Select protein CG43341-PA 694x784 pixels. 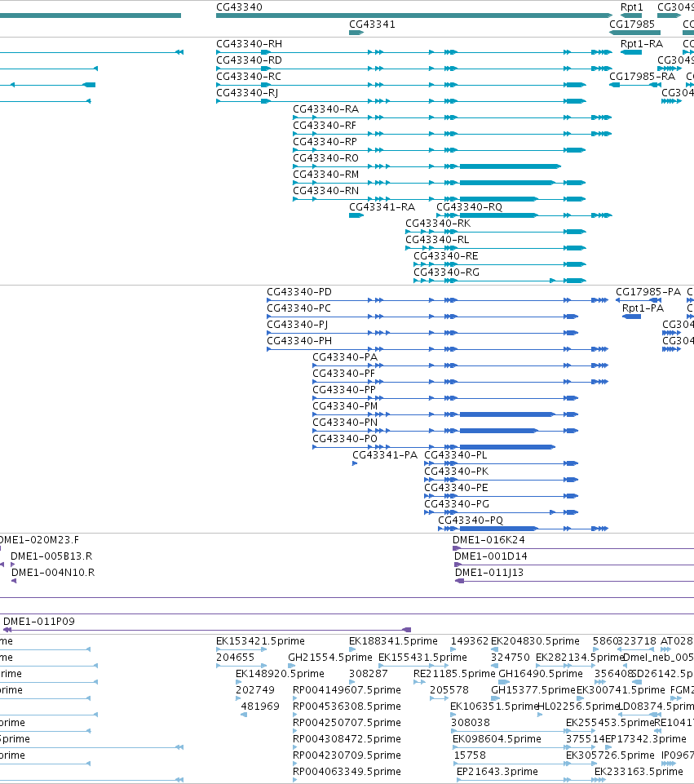point(385,455)
